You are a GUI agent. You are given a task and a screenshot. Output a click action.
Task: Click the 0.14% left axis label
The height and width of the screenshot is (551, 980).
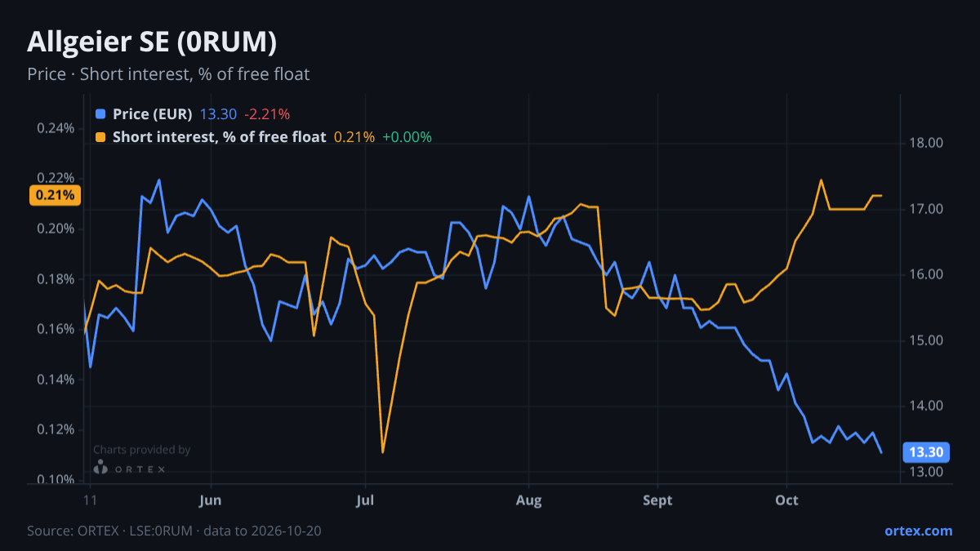click(x=56, y=380)
